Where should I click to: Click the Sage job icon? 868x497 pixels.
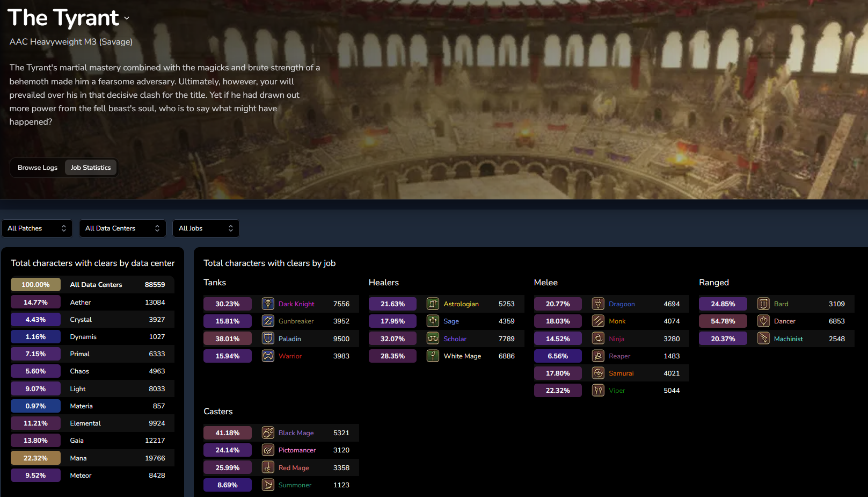[x=433, y=321]
